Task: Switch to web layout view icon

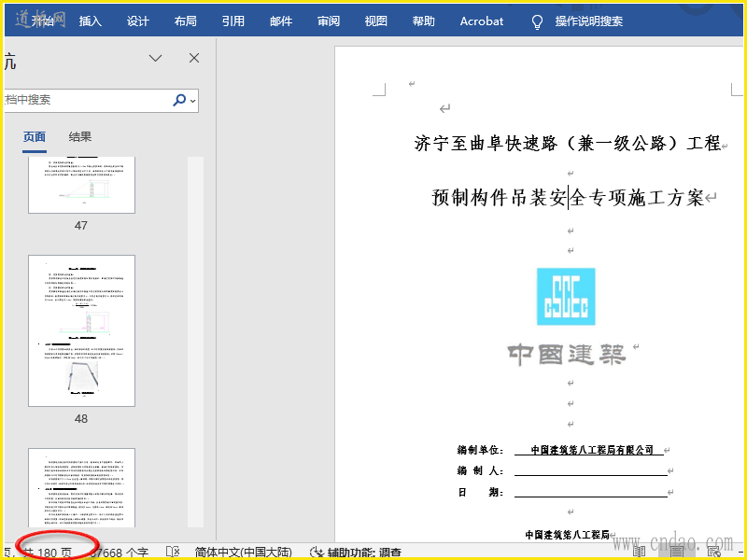Action: (x=714, y=553)
